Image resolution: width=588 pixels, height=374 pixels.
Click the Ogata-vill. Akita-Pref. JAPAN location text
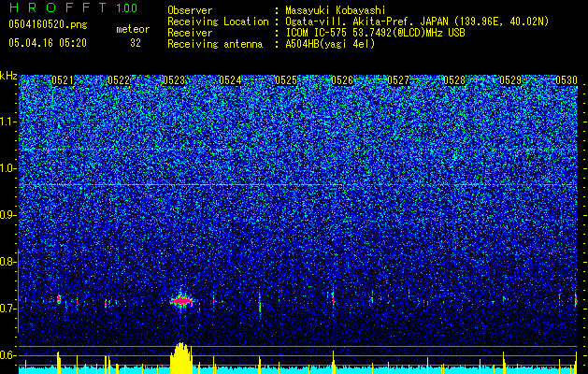(417, 22)
